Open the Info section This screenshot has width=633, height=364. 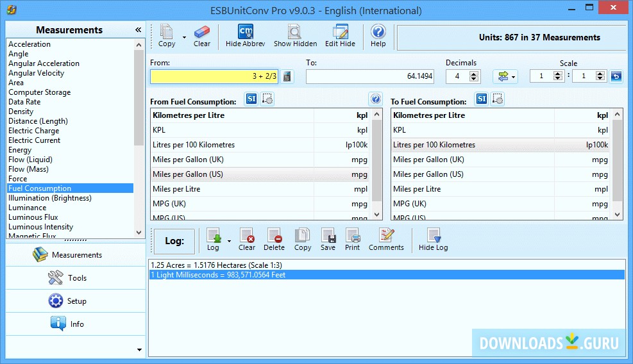[76, 324]
